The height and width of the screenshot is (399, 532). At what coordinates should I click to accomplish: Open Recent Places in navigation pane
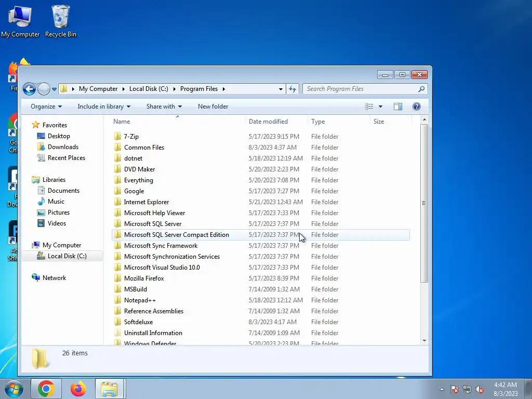coord(66,158)
